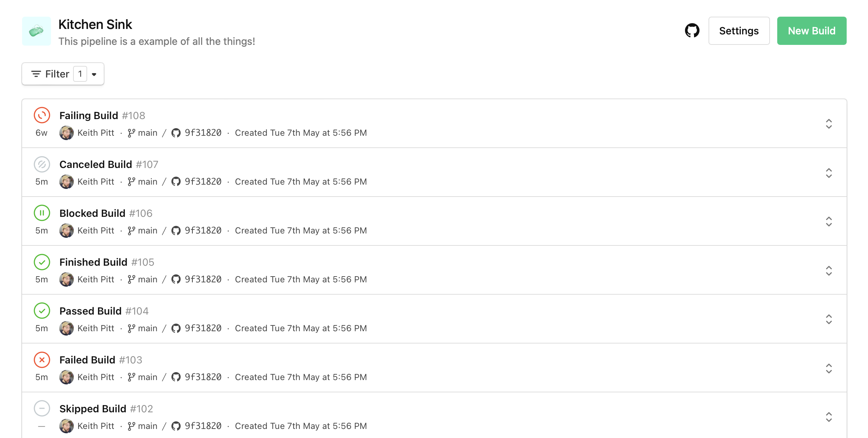This screenshot has width=868, height=438.
Task: Click the GitHub repository icon in header
Action: 692,31
